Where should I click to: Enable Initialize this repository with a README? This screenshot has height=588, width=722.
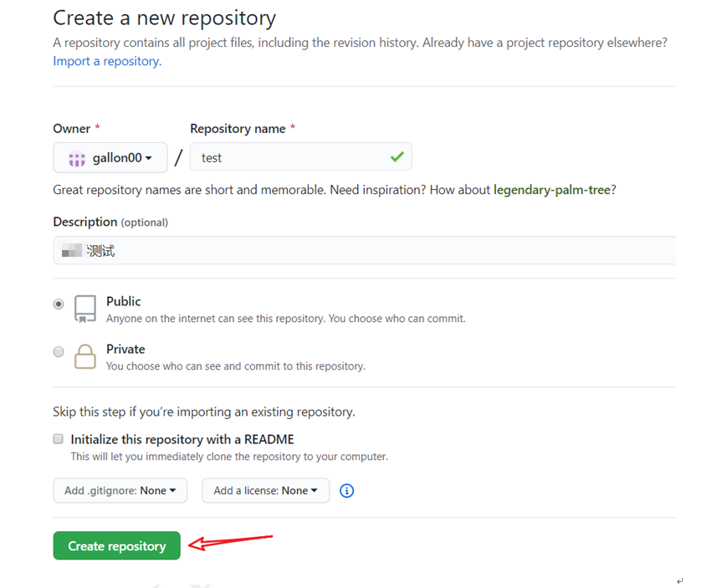tap(59, 439)
